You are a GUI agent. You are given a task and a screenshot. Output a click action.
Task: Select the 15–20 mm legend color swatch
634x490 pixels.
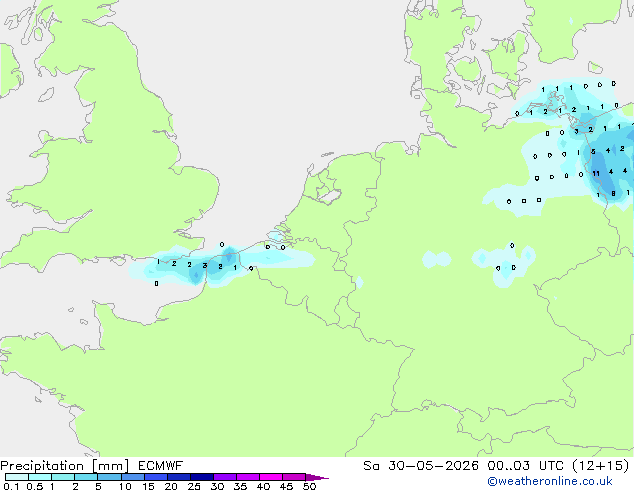(155, 477)
